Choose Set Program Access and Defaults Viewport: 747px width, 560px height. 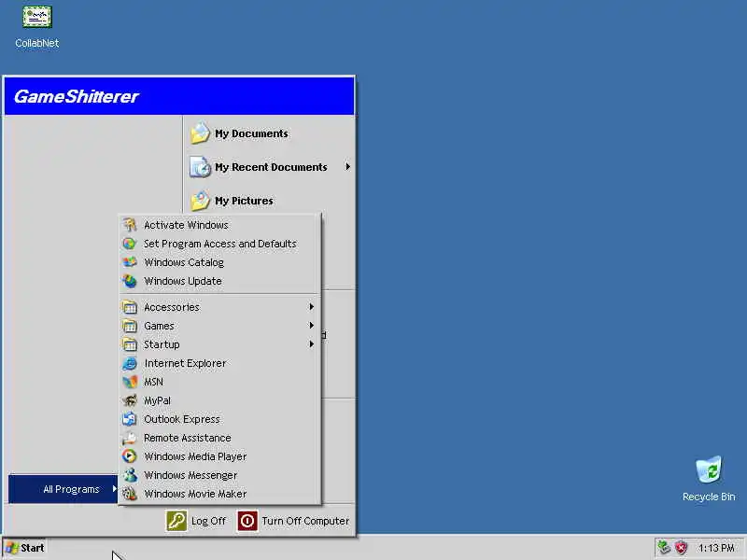219,244
